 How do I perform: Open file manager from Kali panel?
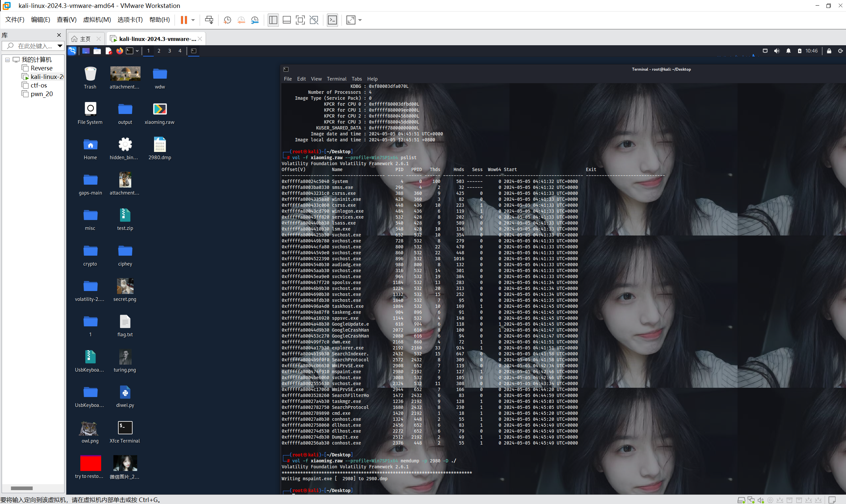[x=97, y=51]
